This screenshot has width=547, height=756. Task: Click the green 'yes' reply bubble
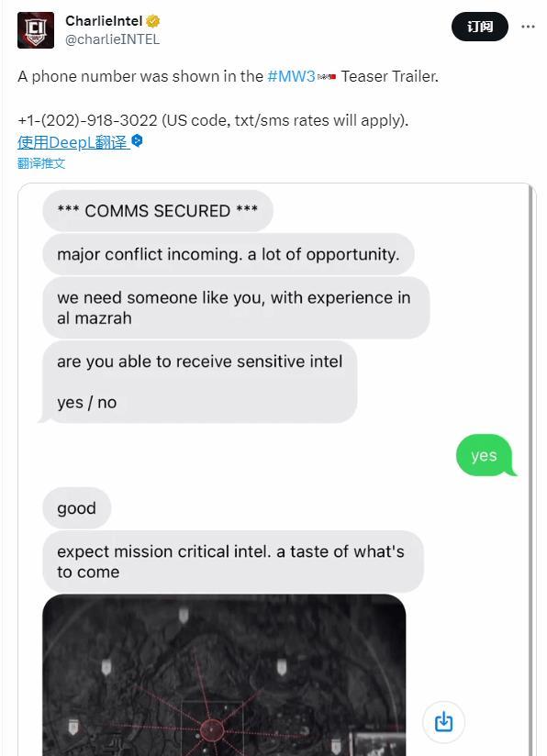[x=485, y=456]
